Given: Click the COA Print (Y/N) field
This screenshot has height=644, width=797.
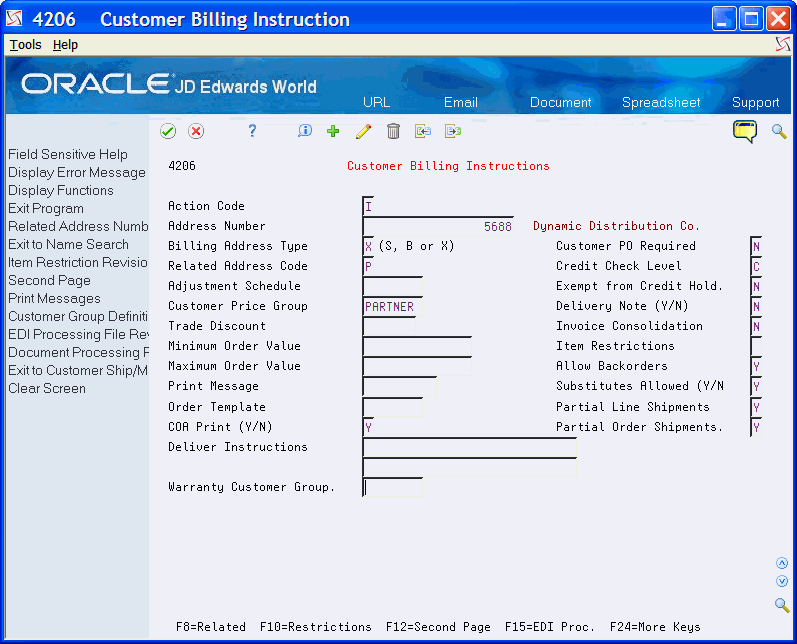Looking at the screenshot, I should tap(369, 427).
